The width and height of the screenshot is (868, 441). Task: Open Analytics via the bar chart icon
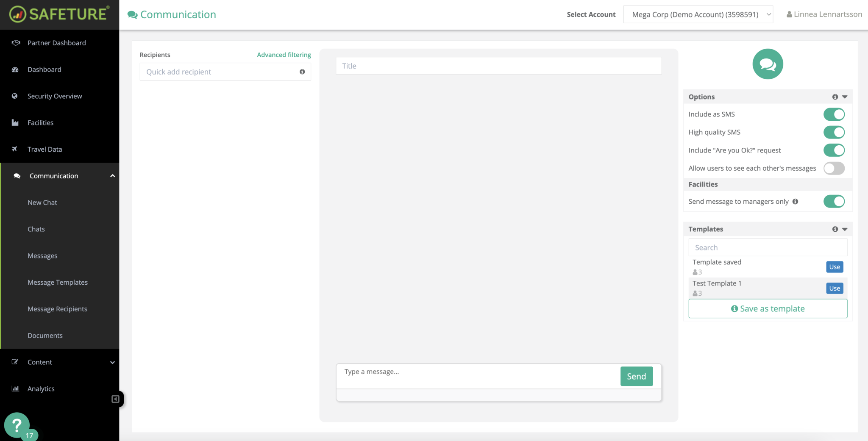pos(16,388)
